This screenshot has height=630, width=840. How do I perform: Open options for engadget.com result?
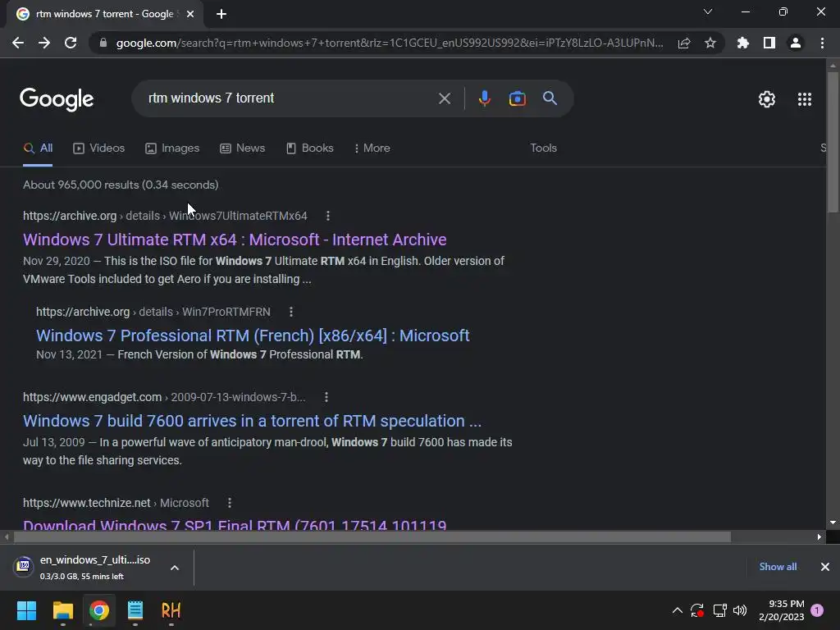tap(326, 397)
